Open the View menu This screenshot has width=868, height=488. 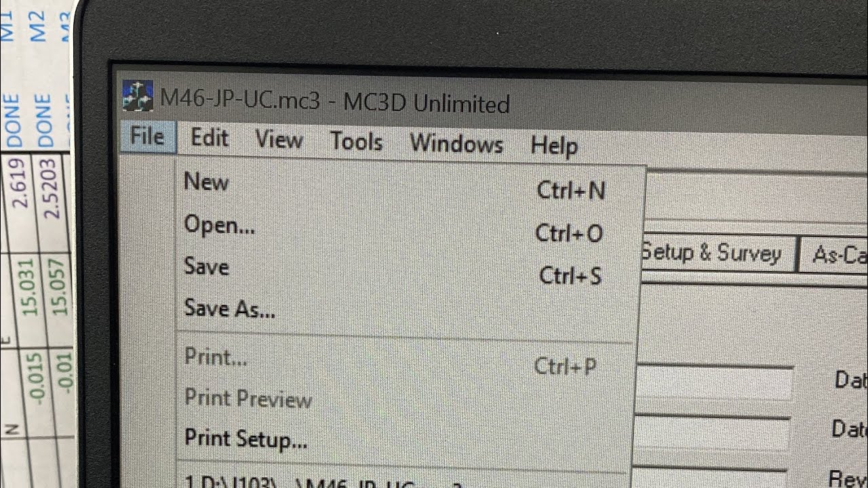[x=279, y=140]
